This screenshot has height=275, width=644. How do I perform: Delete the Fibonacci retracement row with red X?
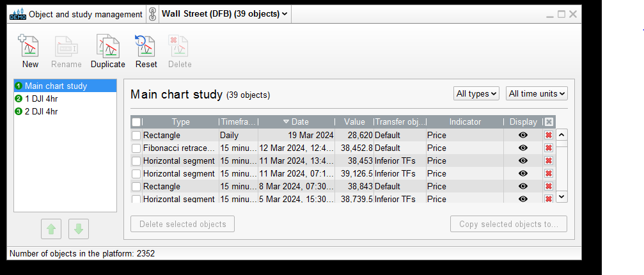pos(548,148)
